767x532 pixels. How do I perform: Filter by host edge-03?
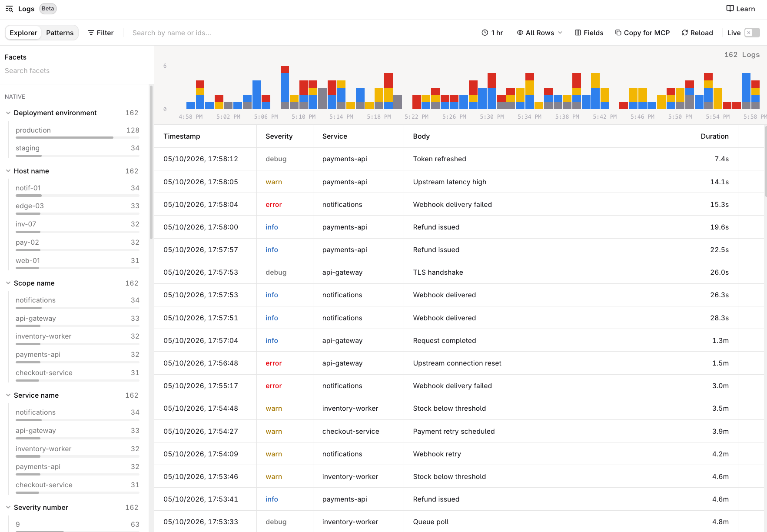(77, 208)
